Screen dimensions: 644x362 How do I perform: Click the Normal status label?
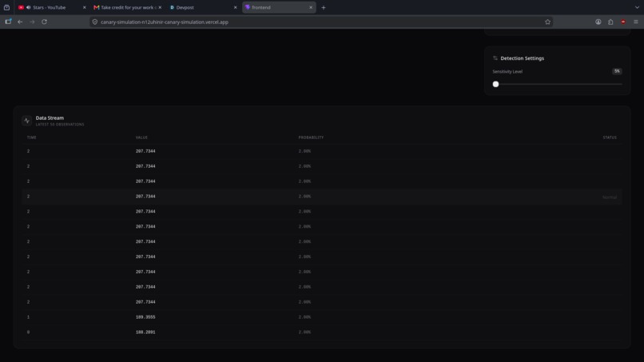tap(610, 197)
